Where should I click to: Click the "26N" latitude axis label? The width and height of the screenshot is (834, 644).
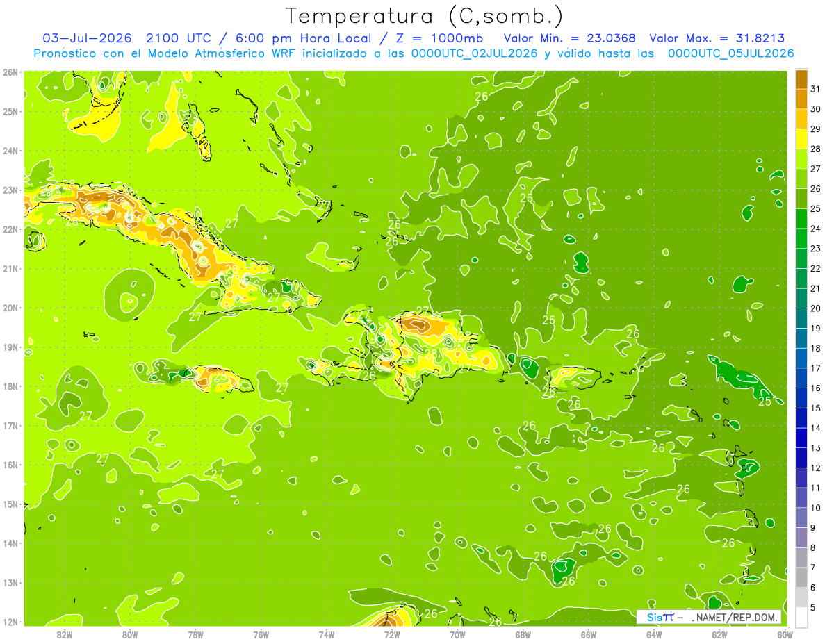[10, 72]
